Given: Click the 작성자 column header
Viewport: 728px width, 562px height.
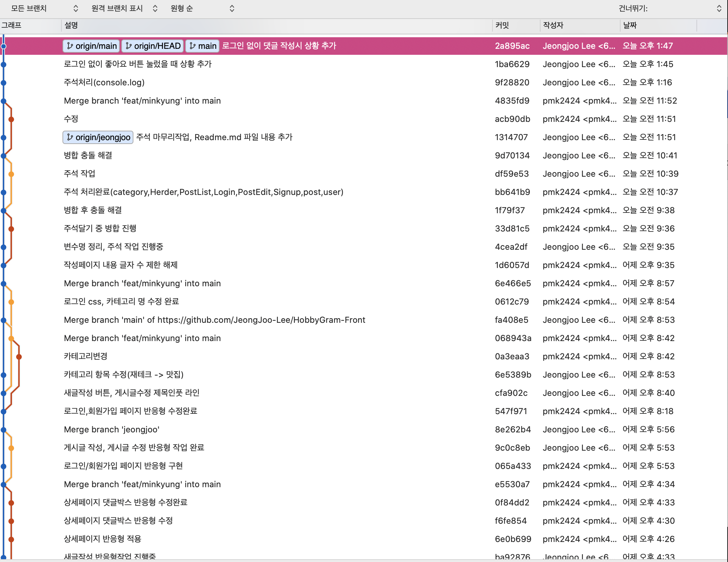Looking at the screenshot, I should click(553, 25).
